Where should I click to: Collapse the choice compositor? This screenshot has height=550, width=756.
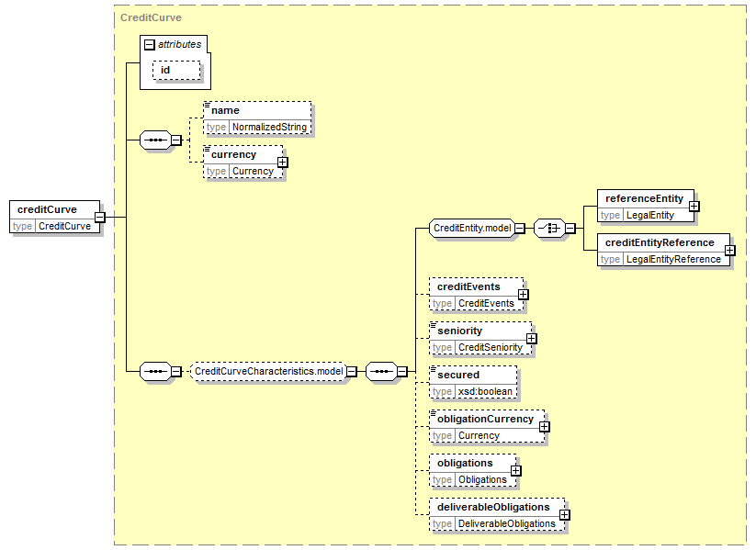(570, 228)
